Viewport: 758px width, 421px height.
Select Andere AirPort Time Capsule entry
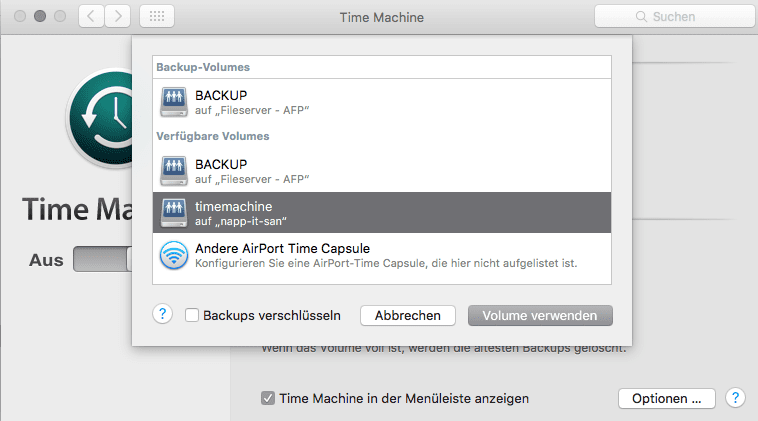click(x=380, y=256)
